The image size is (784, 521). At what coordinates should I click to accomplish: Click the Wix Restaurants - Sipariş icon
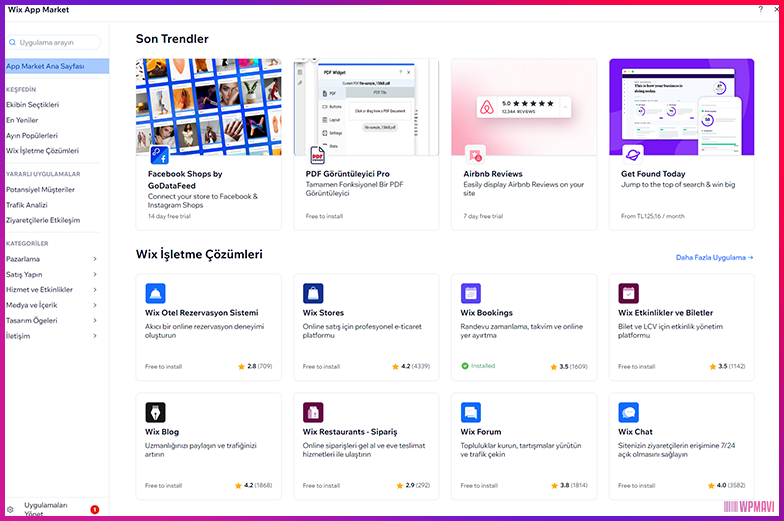point(313,412)
